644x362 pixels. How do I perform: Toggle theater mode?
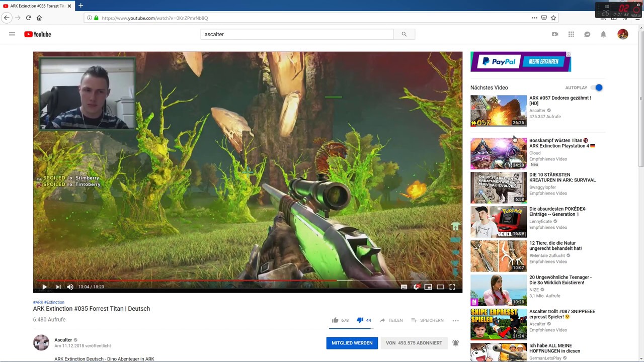point(440,287)
